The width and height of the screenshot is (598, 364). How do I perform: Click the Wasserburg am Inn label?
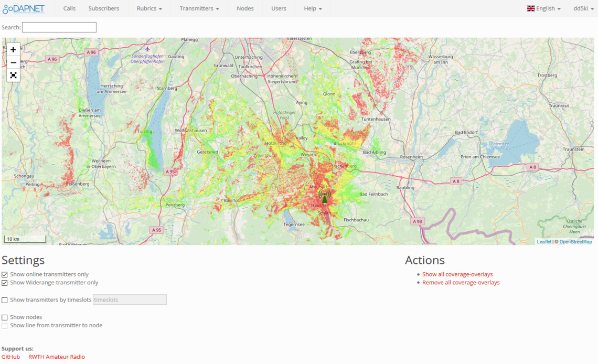[441, 59]
